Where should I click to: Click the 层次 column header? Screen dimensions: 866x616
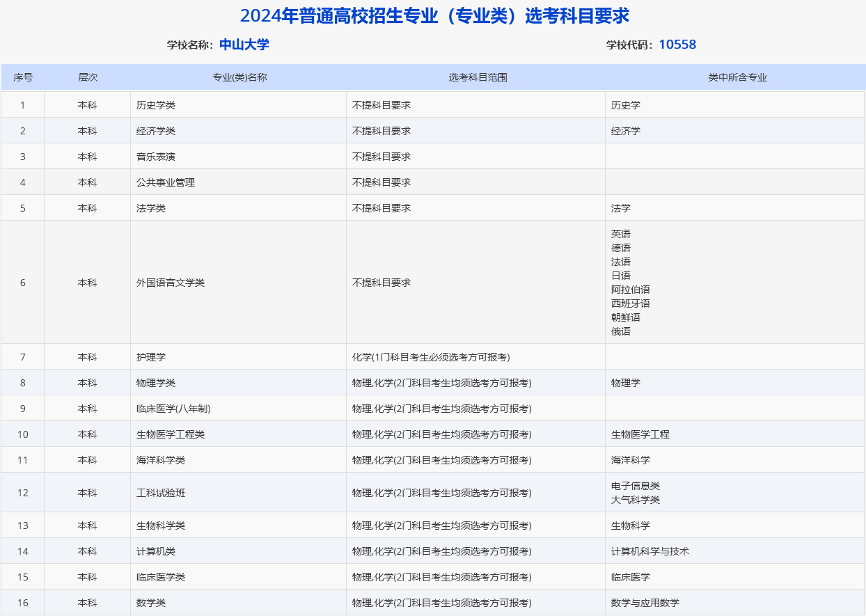tap(88, 77)
